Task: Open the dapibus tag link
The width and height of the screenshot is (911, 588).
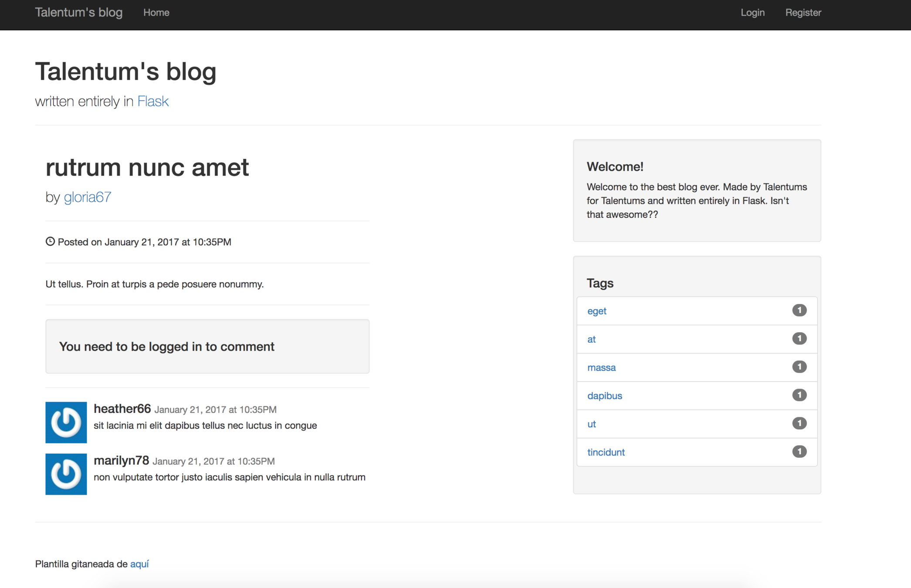Action: click(x=604, y=395)
